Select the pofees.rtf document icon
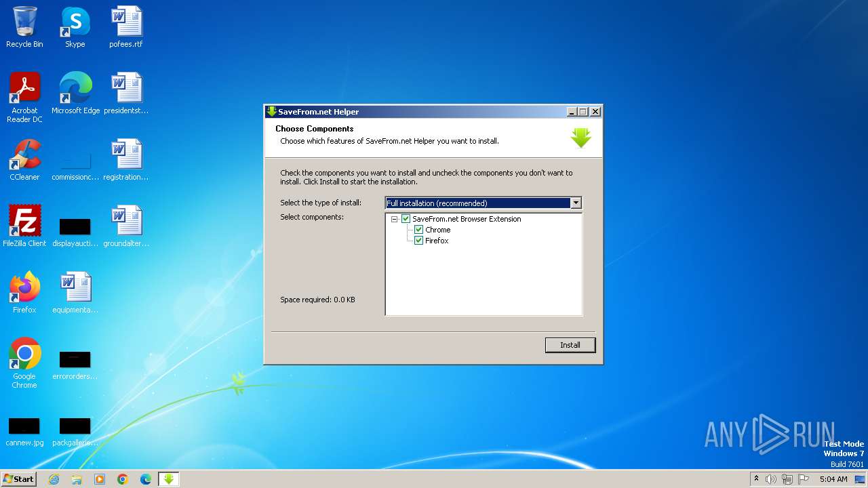The width and height of the screenshot is (868, 488). coord(126,27)
